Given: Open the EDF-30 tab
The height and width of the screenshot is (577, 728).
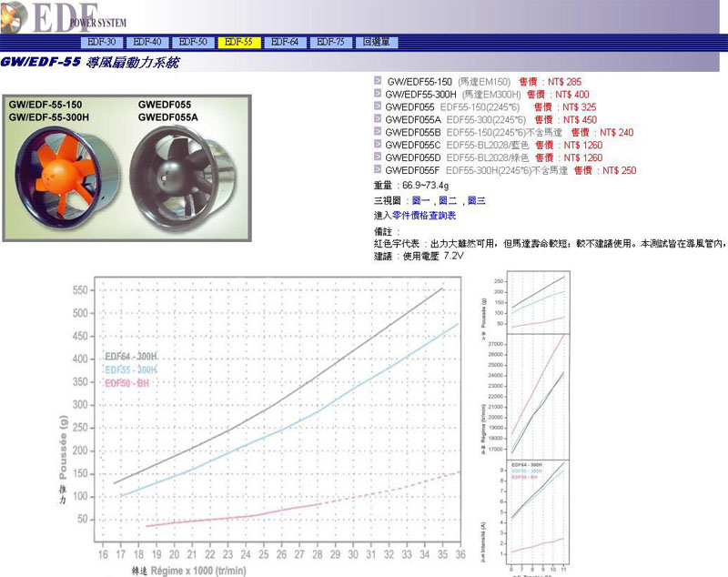Looking at the screenshot, I should (102, 43).
